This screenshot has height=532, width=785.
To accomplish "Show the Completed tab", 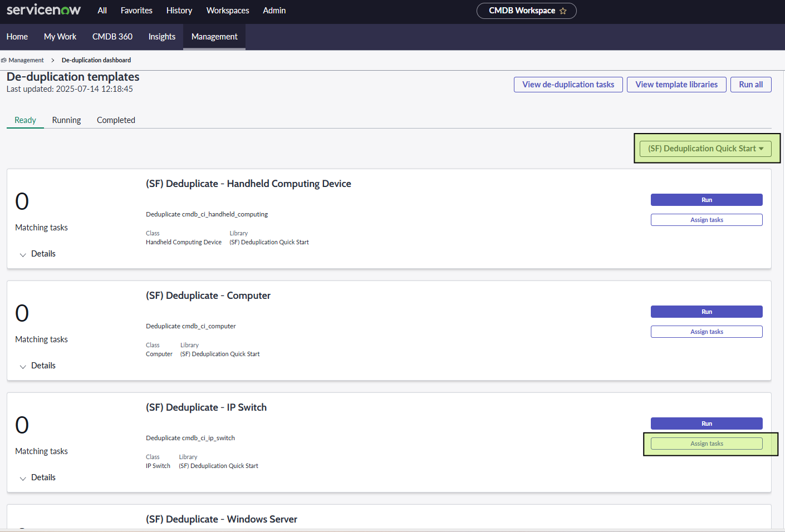I will click(x=116, y=120).
